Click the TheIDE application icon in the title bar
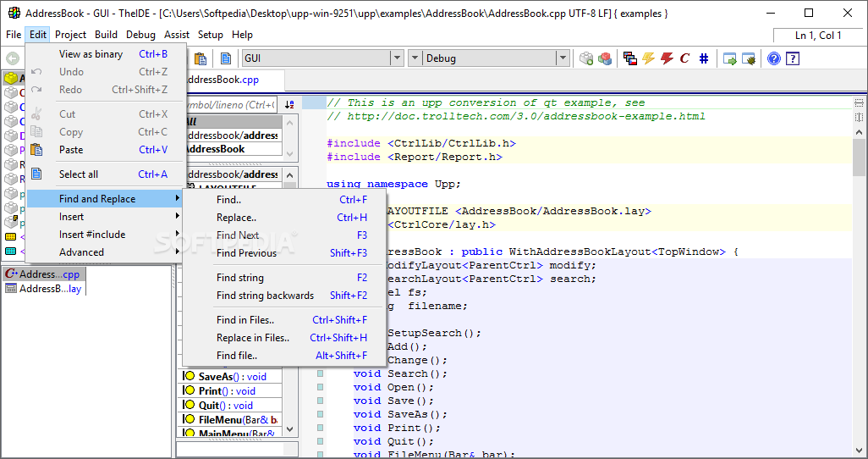 14,13
